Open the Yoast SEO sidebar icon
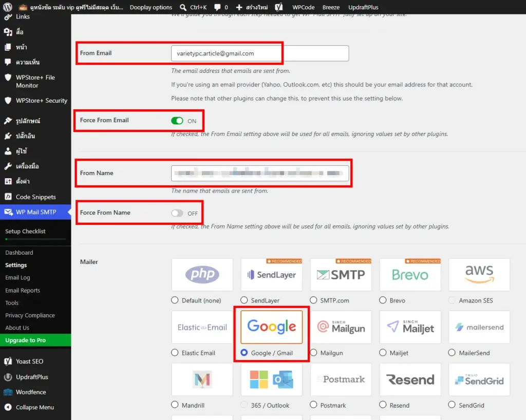526x420 pixels. point(8,361)
